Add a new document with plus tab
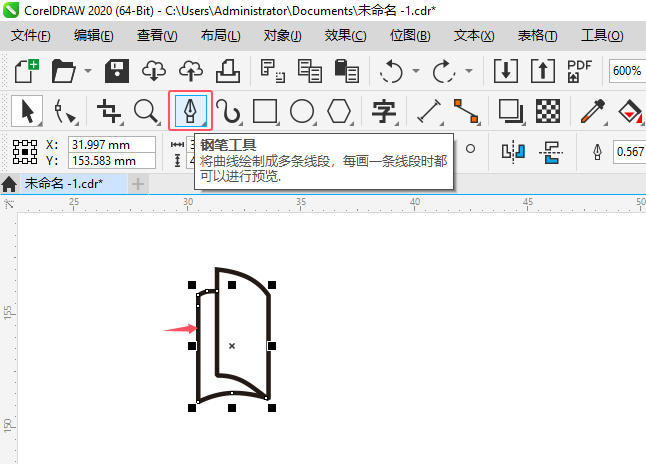This screenshot has height=464, width=646. click(138, 184)
